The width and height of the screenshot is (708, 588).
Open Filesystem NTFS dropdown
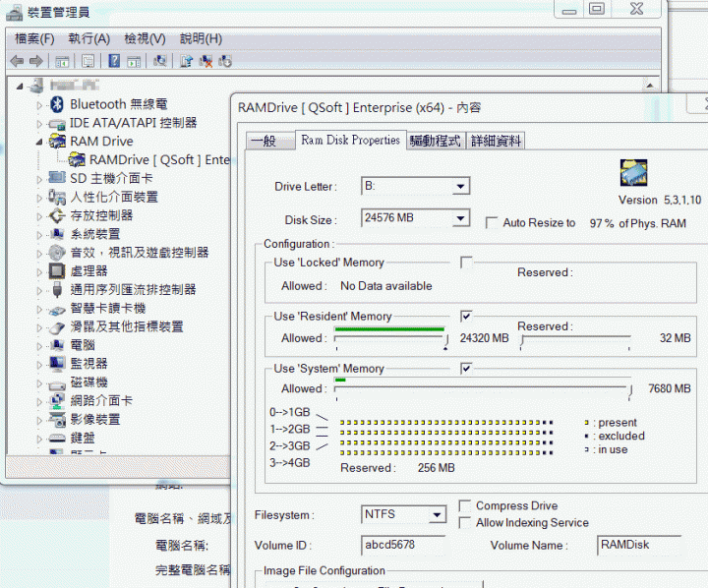click(437, 514)
